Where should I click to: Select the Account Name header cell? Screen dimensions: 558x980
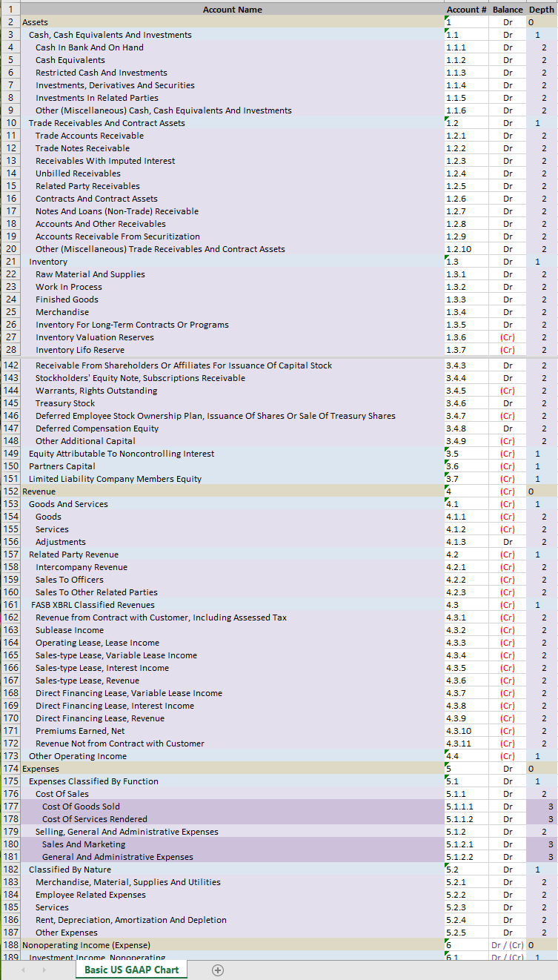point(232,10)
